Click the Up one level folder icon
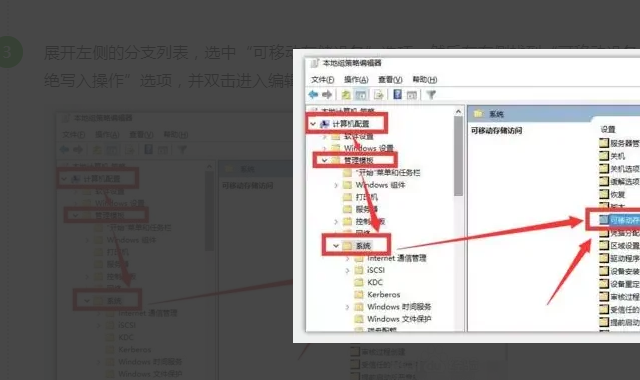 click(346, 95)
